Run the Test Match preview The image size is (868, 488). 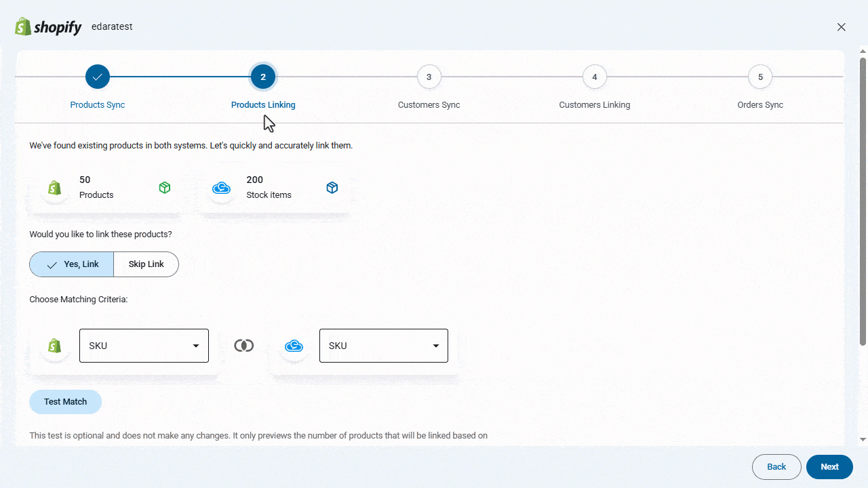[x=65, y=401]
